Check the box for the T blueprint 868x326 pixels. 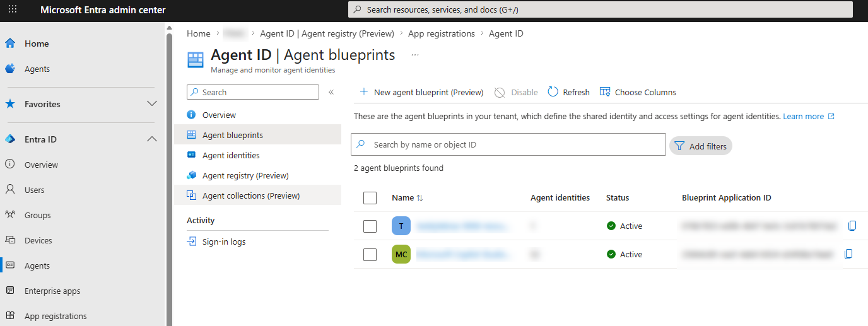pos(370,226)
